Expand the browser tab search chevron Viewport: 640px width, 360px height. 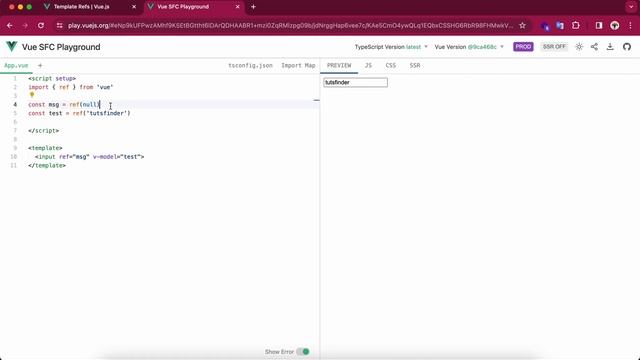click(631, 7)
